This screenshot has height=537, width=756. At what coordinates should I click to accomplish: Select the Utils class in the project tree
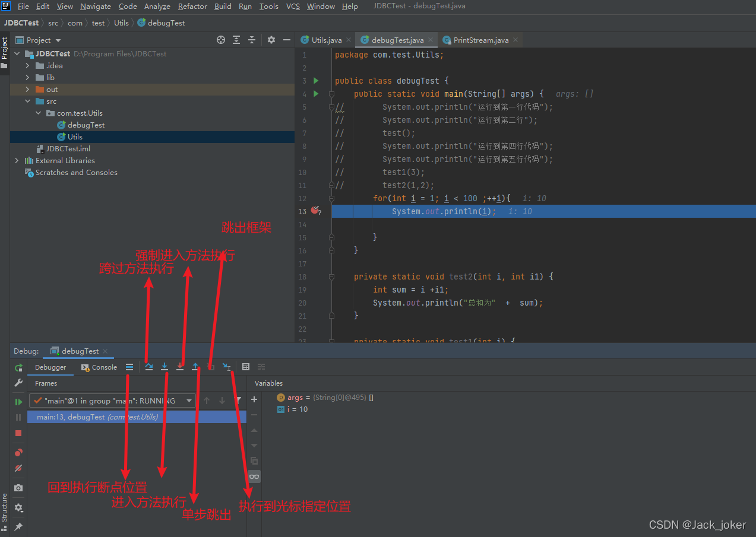click(75, 136)
